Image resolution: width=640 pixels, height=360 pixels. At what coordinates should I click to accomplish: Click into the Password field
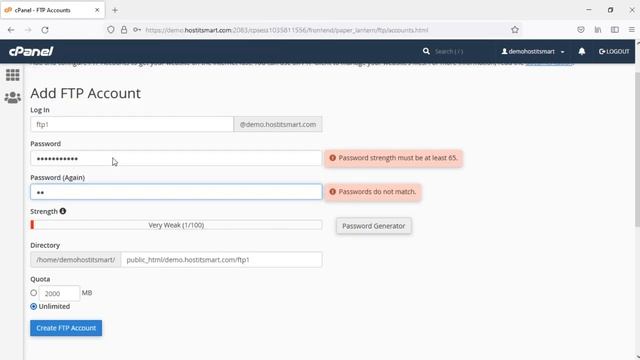pos(176,158)
